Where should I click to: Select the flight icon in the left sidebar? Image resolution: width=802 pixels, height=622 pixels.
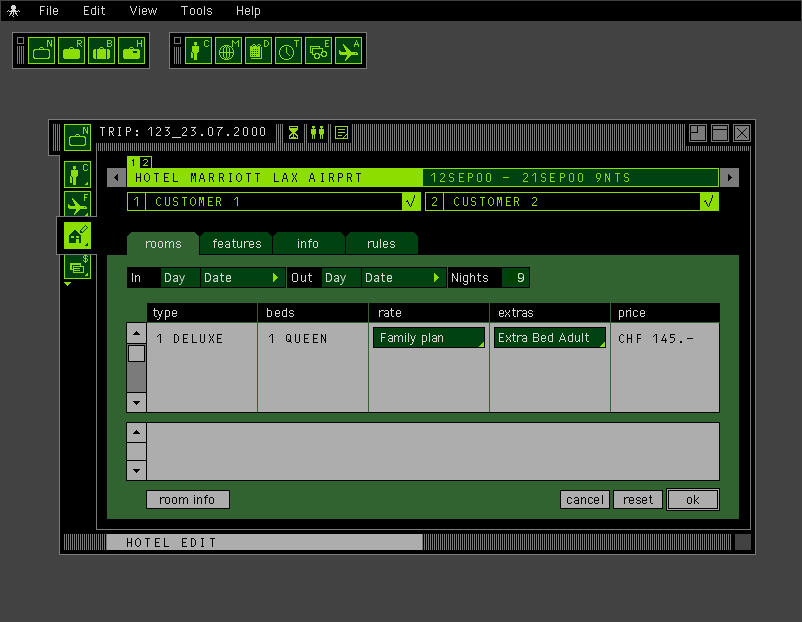[x=77, y=205]
